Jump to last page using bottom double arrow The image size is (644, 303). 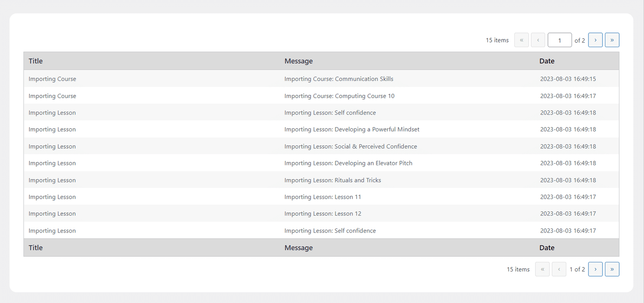[612, 269]
